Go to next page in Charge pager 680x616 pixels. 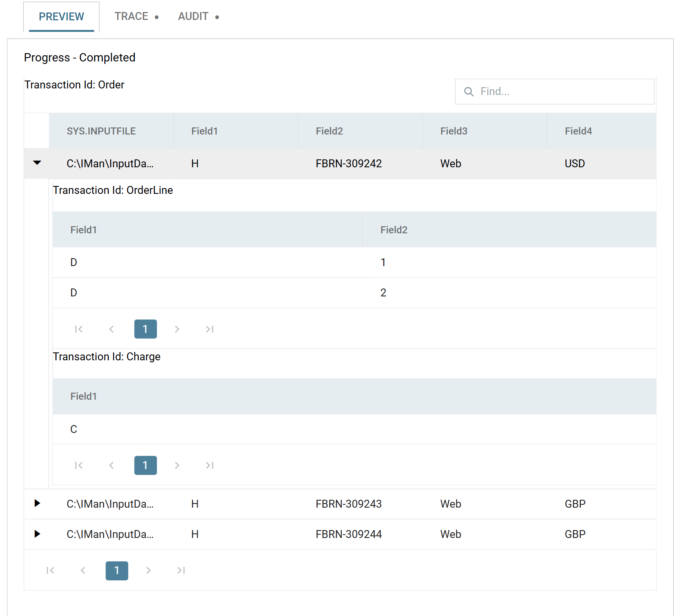pos(177,465)
